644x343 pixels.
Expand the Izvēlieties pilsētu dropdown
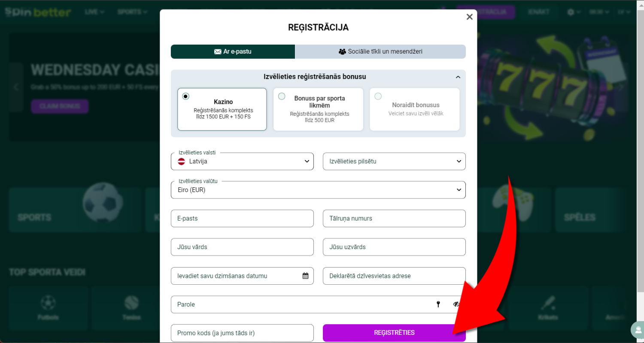394,161
